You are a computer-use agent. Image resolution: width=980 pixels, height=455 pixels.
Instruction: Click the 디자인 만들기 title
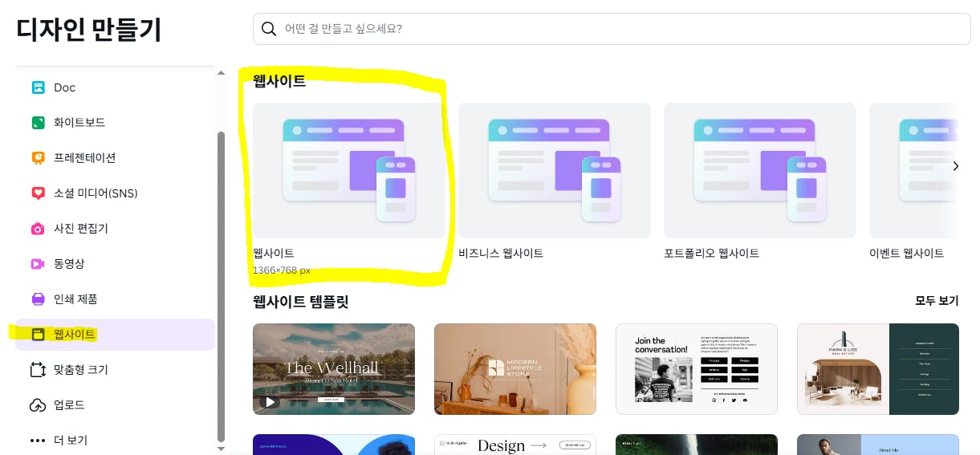pyautogui.click(x=89, y=29)
